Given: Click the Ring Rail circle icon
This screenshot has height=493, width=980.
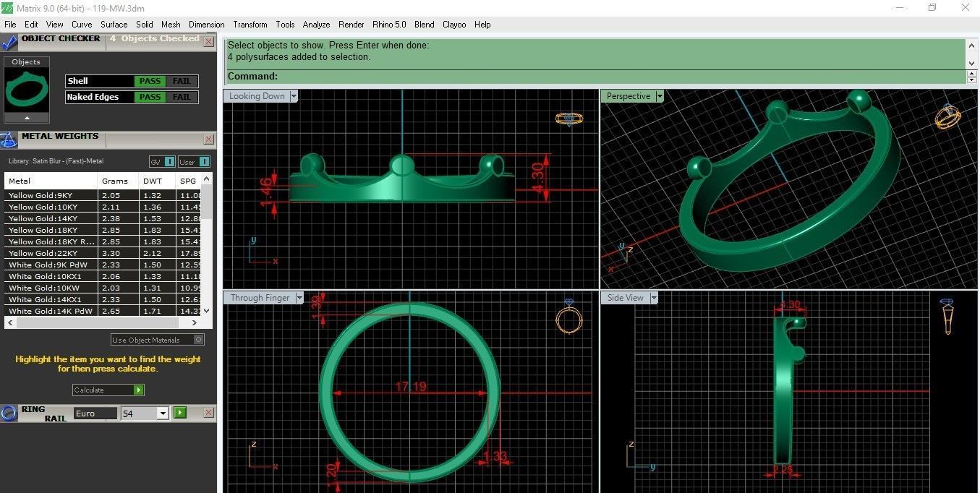Looking at the screenshot, I should 9,413.
